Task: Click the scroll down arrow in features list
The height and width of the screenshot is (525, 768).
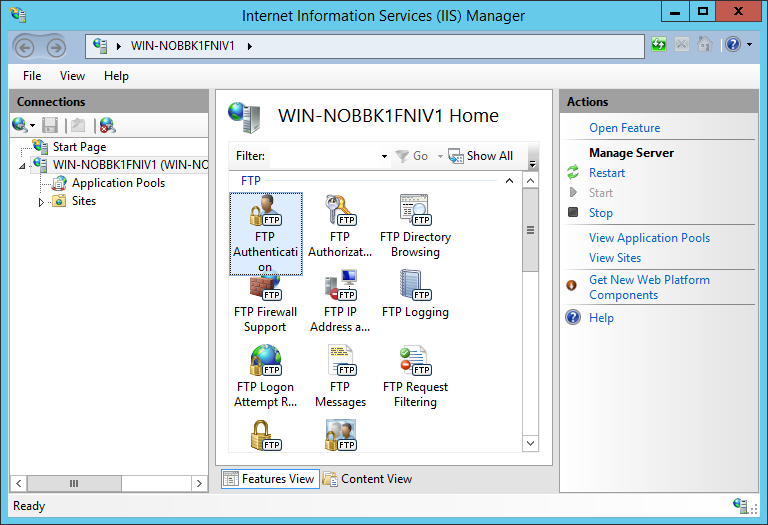Action: pos(530,444)
